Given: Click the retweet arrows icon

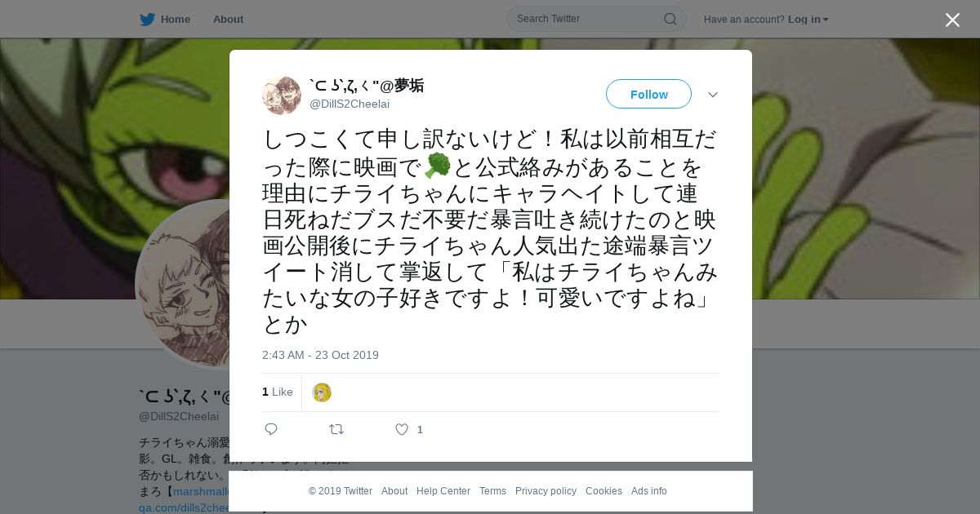Looking at the screenshot, I should tap(336, 429).
